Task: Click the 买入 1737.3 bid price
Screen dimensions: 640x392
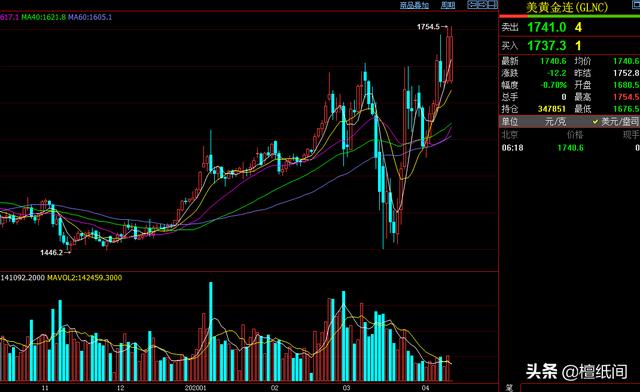Action: (547, 46)
